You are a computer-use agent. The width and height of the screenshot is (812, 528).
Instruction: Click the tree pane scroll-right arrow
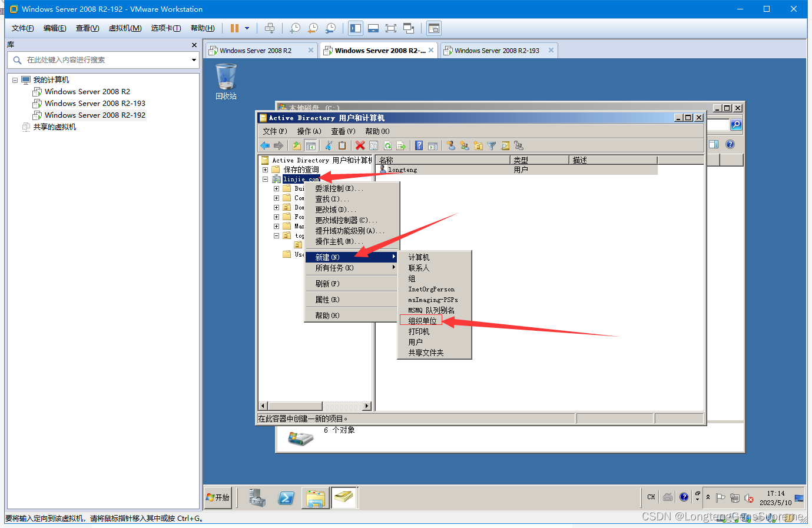(367, 406)
